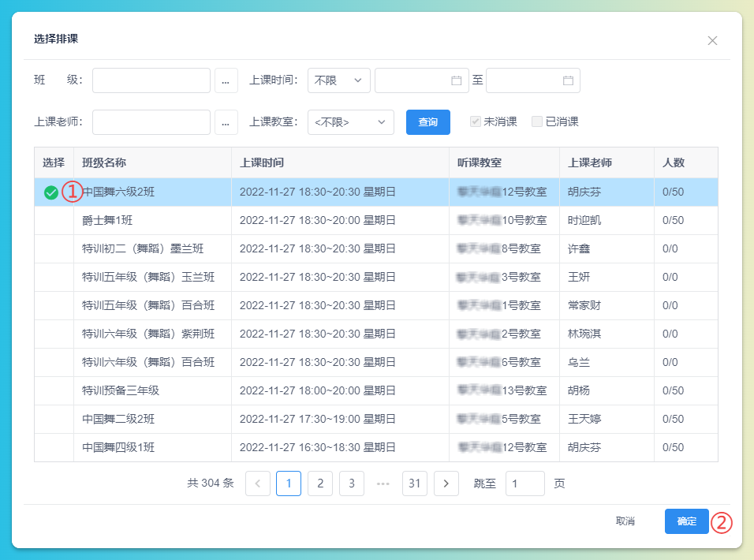Viewport: 754px width, 560px height.
Task: Select row 特训五年级（舞蹈）玉兰班
Action: point(376,278)
